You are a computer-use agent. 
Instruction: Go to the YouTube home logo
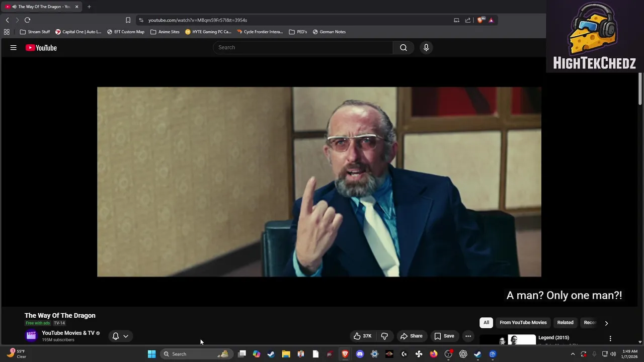pos(41,48)
